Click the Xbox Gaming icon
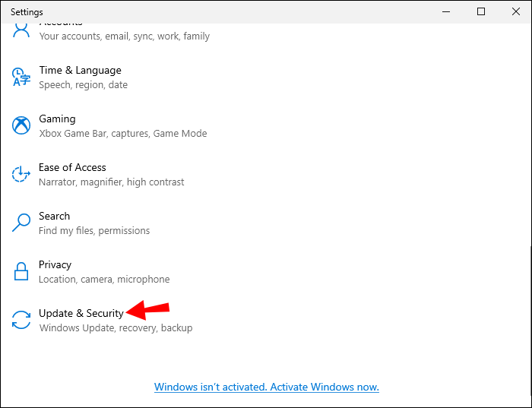The width and height of the screenshot is (532, 408). (x=21, y=125)
